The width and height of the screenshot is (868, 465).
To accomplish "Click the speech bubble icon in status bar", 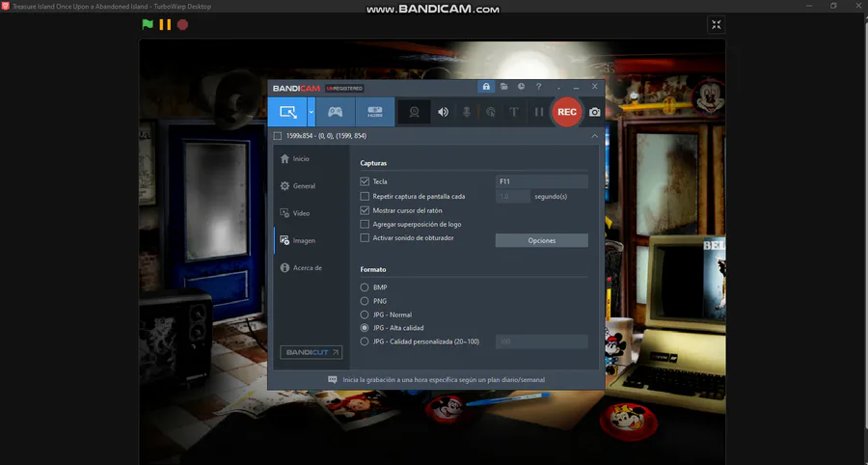I will 332,380.
